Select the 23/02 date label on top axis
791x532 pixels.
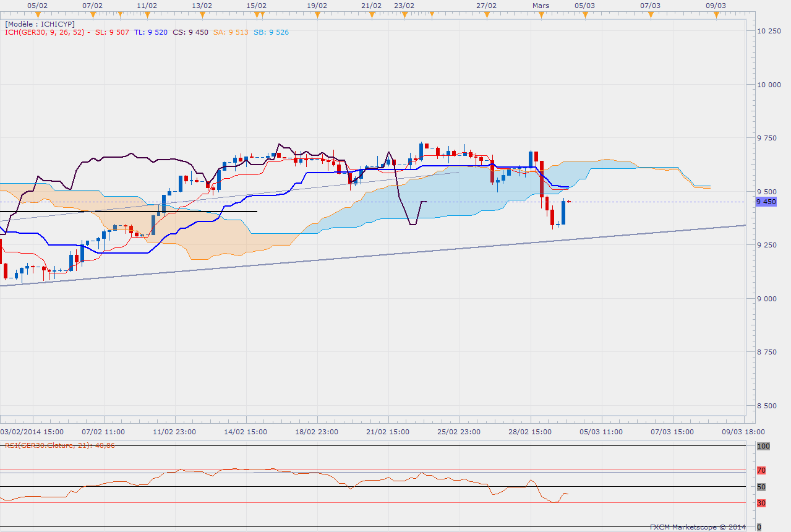click(404, 5)
